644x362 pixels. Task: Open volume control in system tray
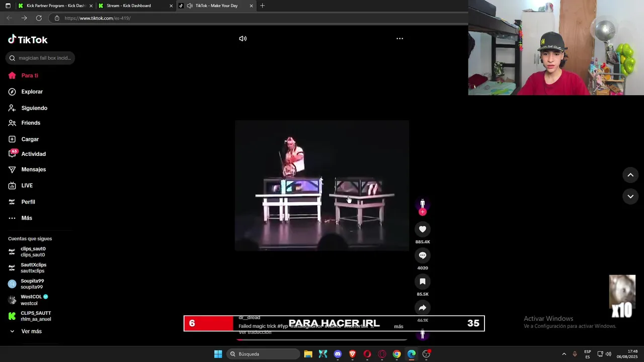(x=608, y=354)
